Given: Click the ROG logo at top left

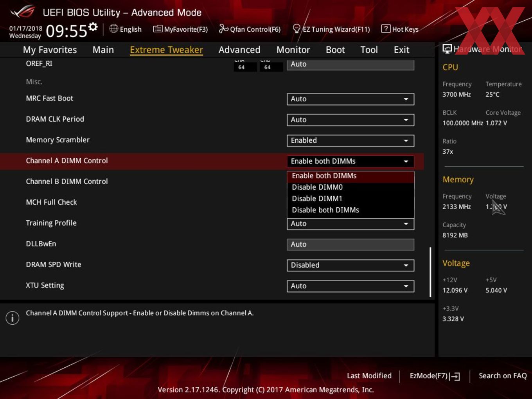Looking at the screenshot, I should 22,12.
